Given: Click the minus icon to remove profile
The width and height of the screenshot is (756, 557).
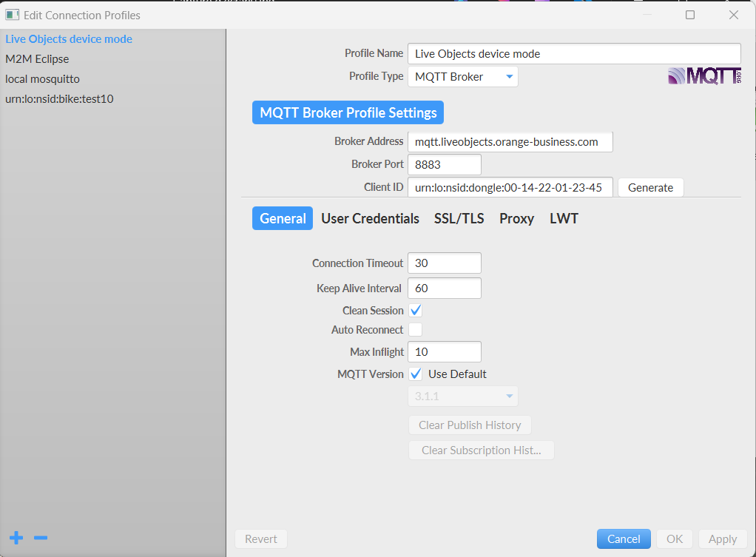Looking at the screenshot, I should coord(41,538).
